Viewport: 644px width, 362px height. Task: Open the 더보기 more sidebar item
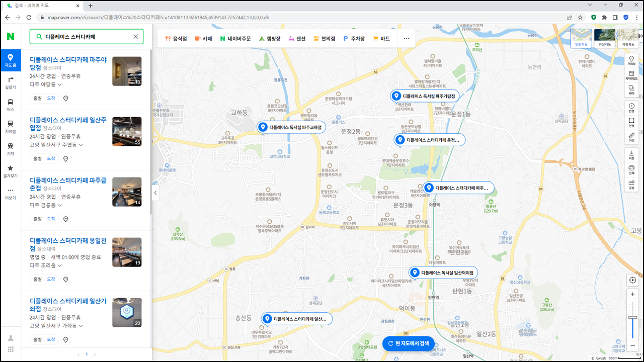pos(11,194)
